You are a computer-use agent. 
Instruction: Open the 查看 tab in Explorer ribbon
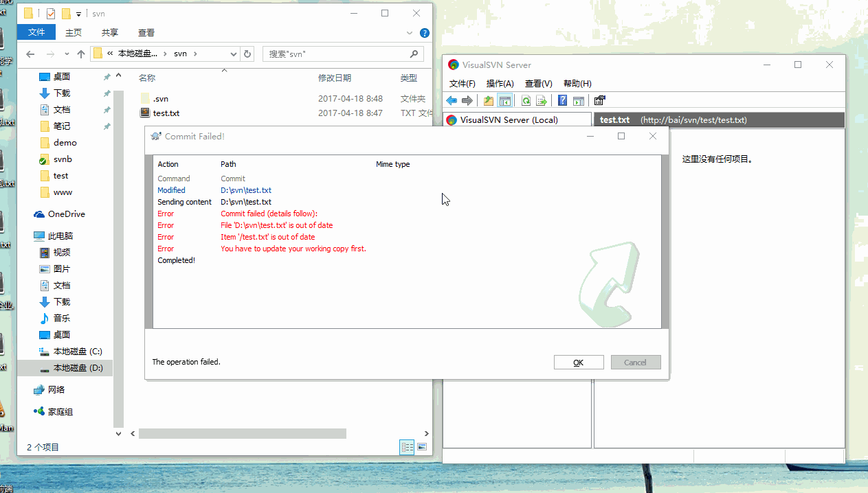click(x=146, y=32)
